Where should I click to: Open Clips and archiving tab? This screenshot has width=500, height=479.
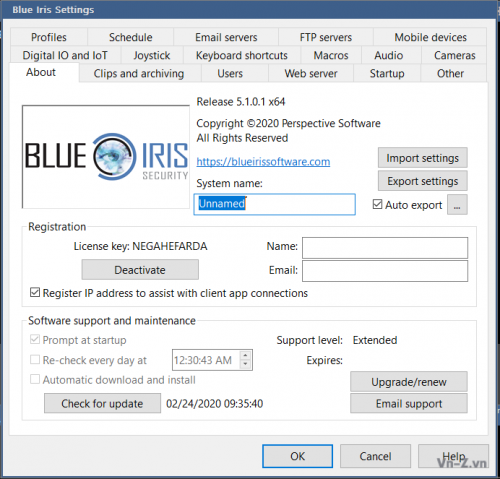(139, 73)
